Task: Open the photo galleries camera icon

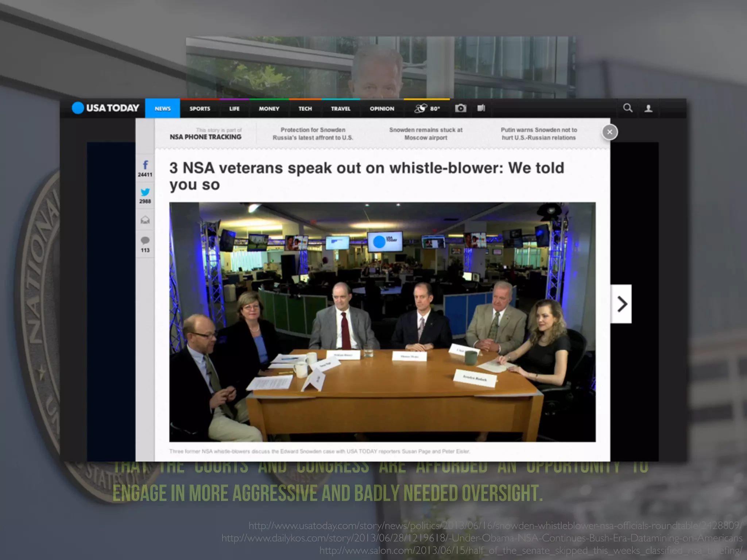Action: (461, 108)
